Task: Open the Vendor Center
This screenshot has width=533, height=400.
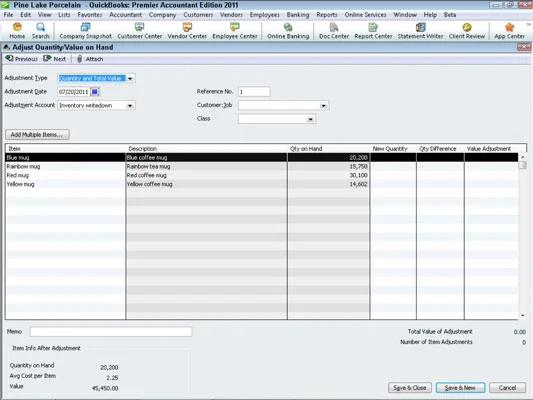Action: pyautogui.click(x=187, y=31)
